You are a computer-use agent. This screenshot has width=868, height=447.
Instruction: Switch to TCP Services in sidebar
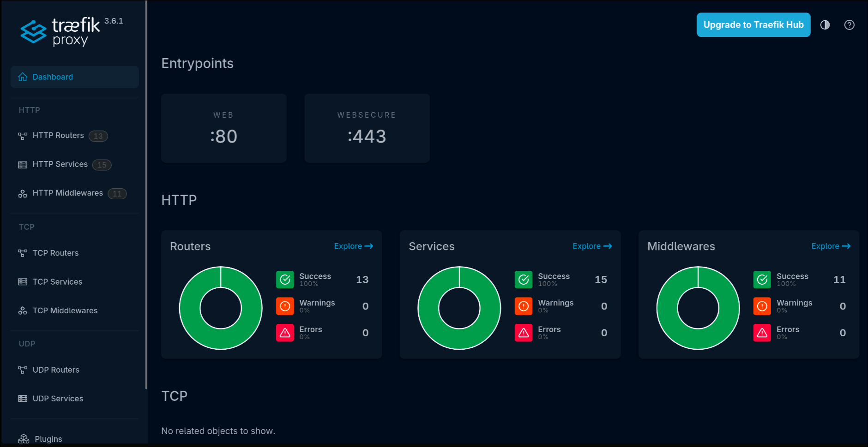(23, 281)
